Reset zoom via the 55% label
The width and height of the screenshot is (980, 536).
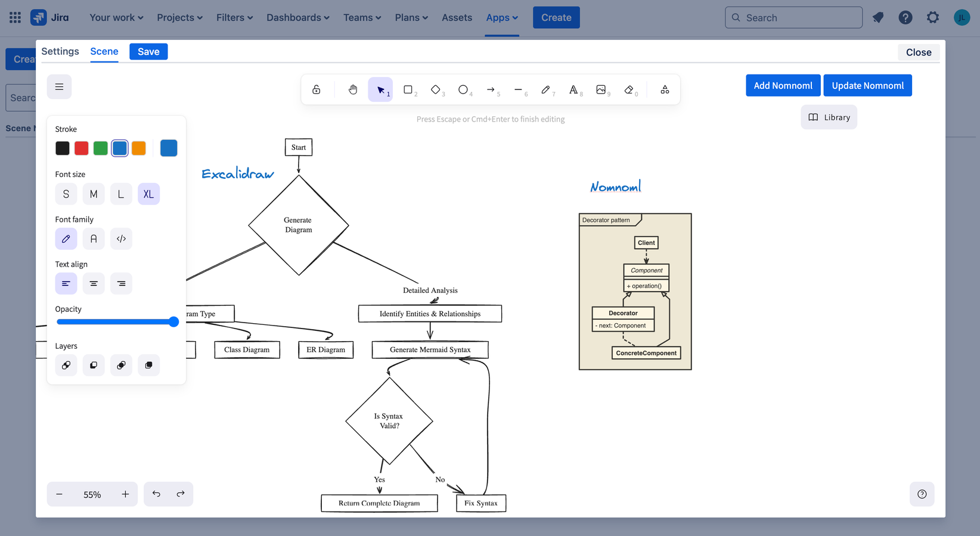pos(92,494)
